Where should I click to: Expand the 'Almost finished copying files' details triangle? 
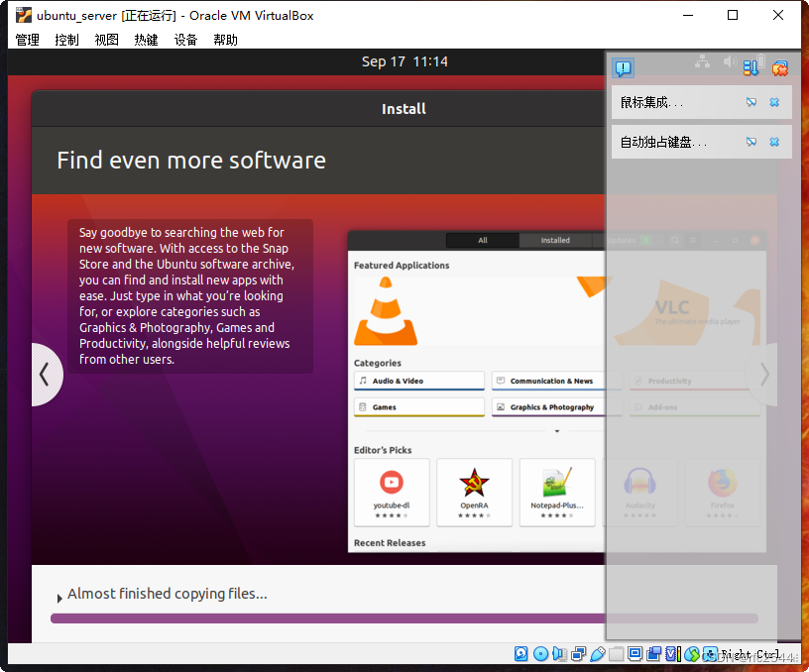(59, 598)
